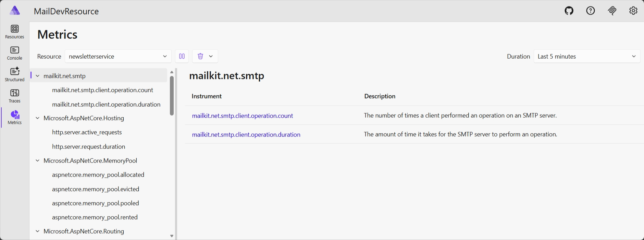Screen dimensions: 644x240
Task: Open the Duration dropdown
Action: [587, 56]
